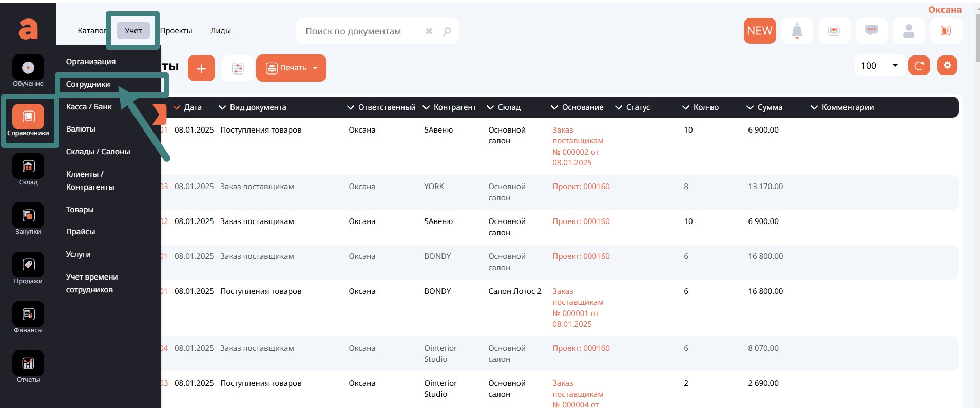Select Клиенты / Контрагенты menu item
980x408 pixels.
coord(90,180)
